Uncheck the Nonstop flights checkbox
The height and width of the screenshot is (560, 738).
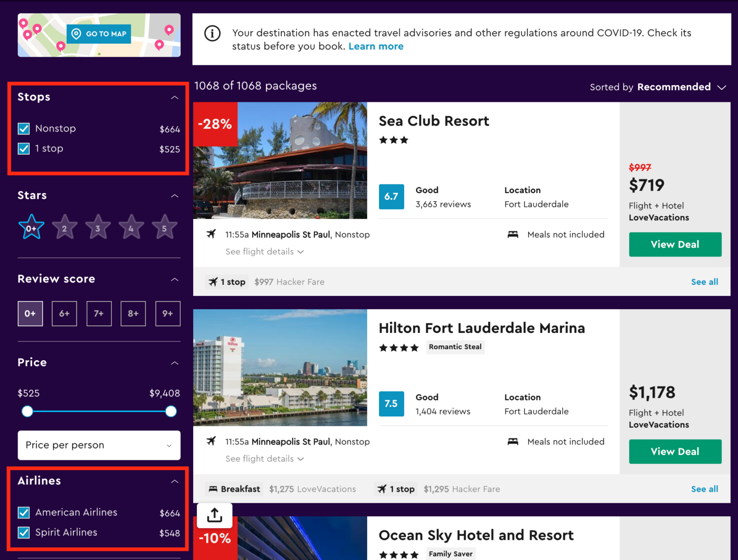[24, 129]
